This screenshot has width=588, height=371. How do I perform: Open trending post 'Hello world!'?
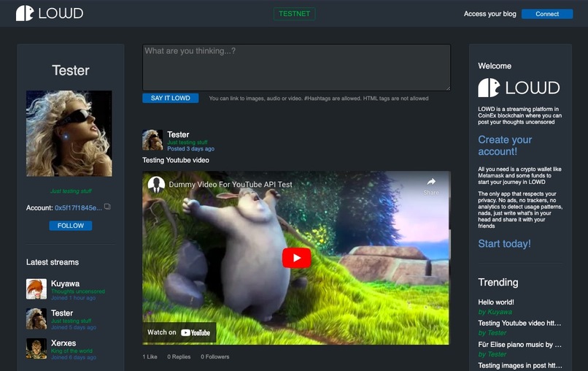[496, 302]
